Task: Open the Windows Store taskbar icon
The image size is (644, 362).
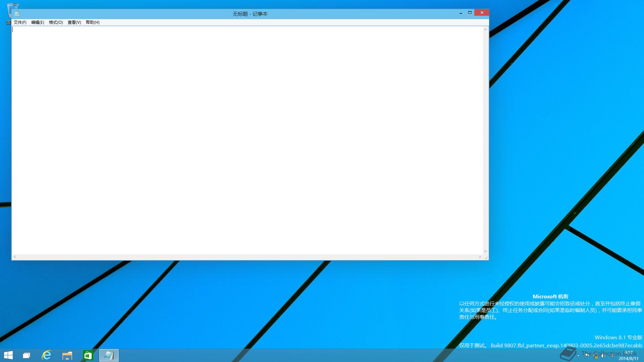Action: pos(88,355)
